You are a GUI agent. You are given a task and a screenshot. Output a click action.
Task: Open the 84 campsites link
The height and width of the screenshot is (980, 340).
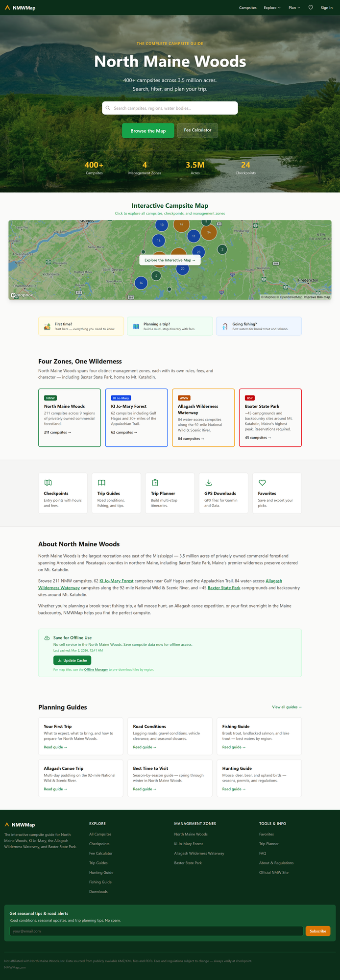(191, 439)
